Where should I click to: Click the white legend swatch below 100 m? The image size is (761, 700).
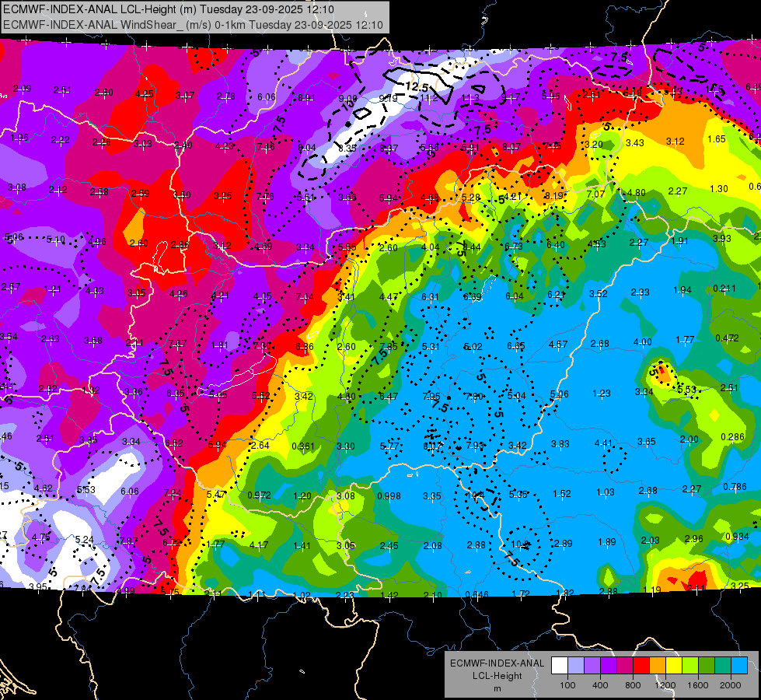(560, 666)
